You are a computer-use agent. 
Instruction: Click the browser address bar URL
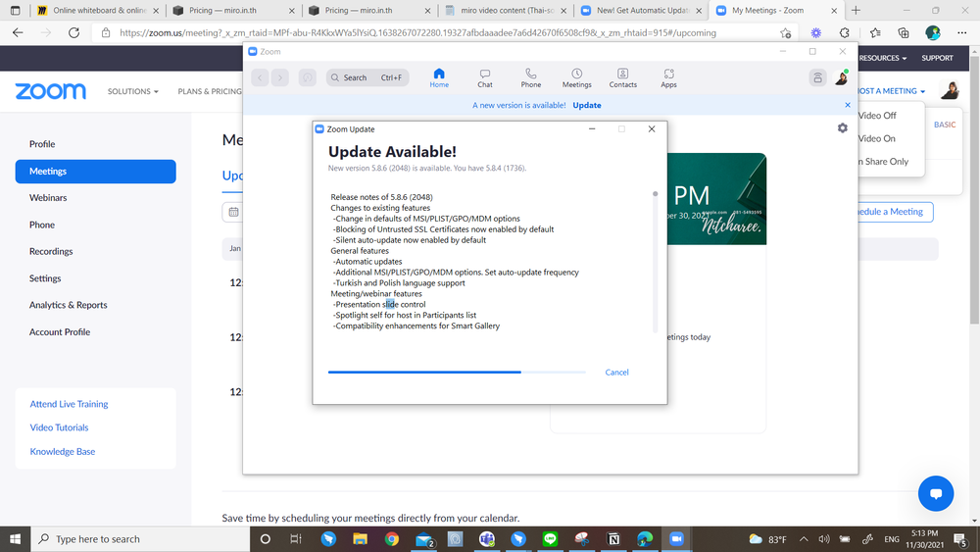(x=417, y=33)
